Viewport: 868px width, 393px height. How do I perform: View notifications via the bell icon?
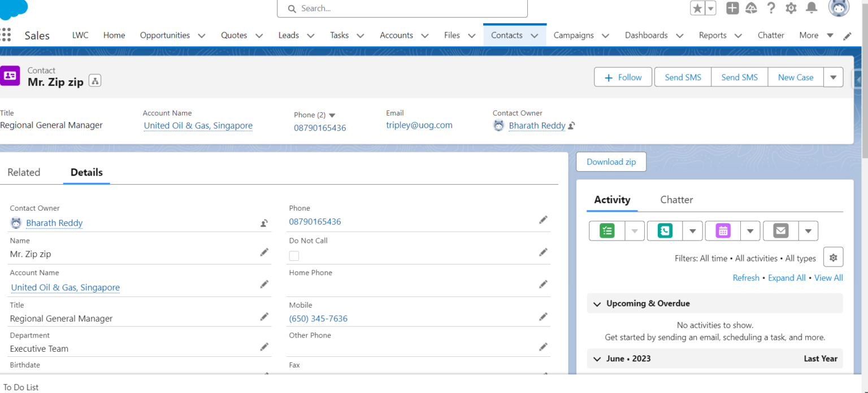[811, 8]
